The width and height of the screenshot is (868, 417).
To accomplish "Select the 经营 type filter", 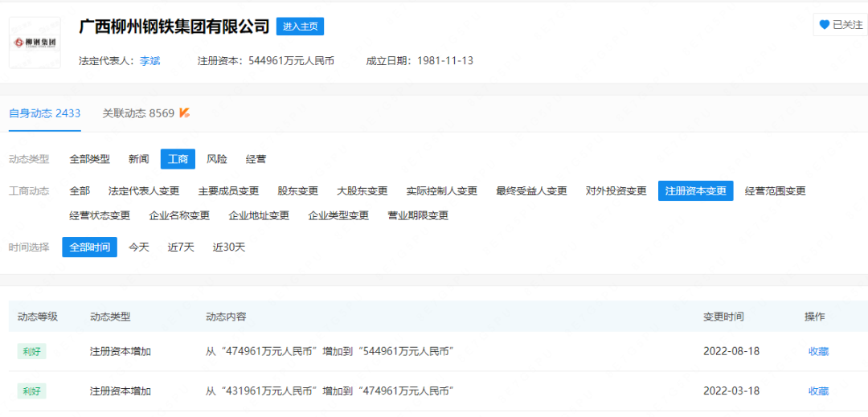I will coord(256,159).
